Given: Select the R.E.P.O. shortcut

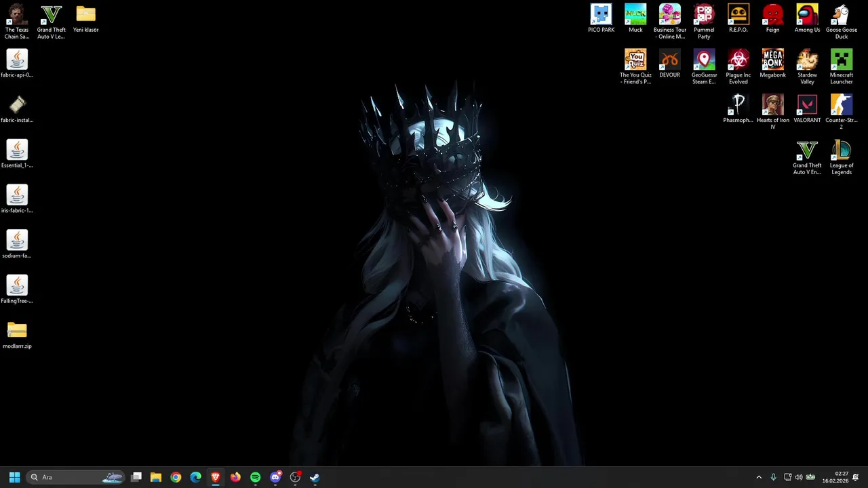Looking at the screenshot, I should 738,19.
